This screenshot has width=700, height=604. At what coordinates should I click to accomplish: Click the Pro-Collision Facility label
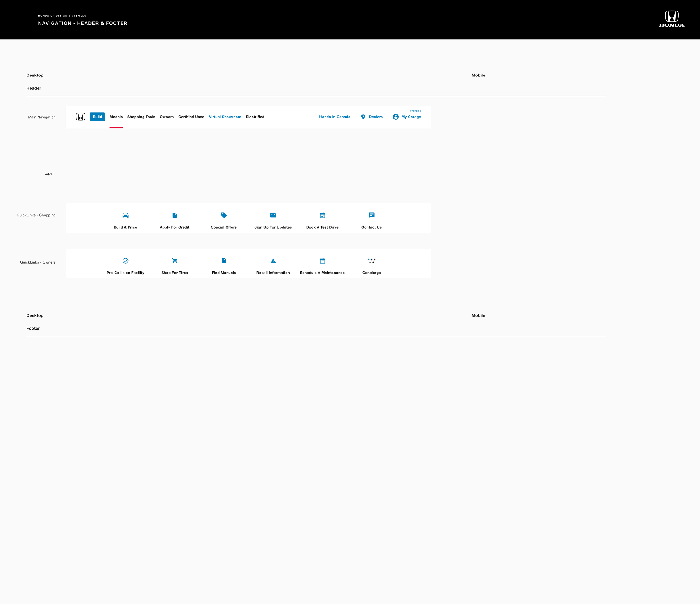(x=125, y=273)
